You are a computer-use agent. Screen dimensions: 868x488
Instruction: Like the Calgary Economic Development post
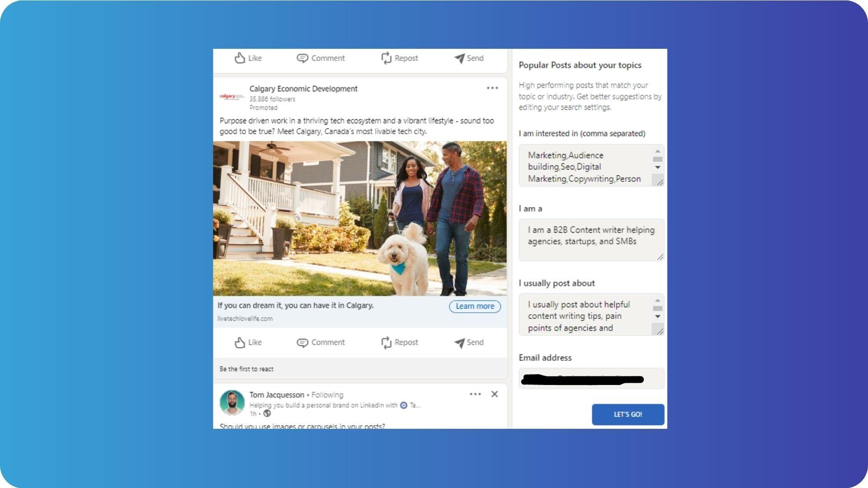pyautogui.click(x=248, y=343)
